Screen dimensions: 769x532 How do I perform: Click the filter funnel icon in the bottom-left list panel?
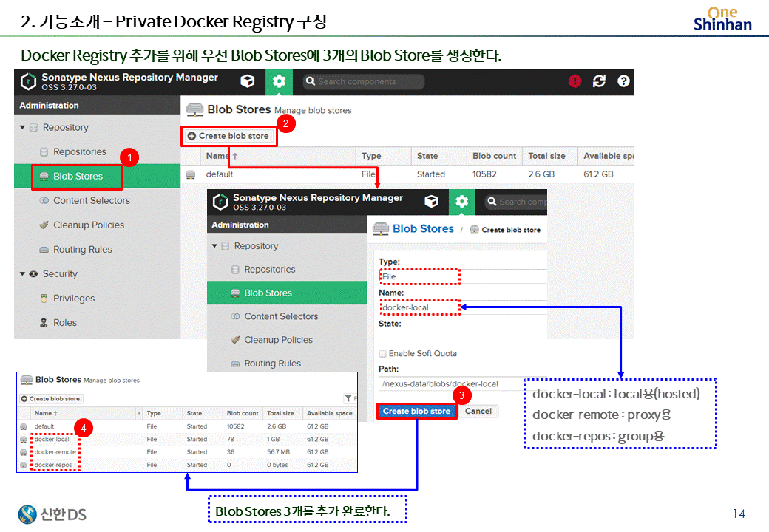coord(348,399)
